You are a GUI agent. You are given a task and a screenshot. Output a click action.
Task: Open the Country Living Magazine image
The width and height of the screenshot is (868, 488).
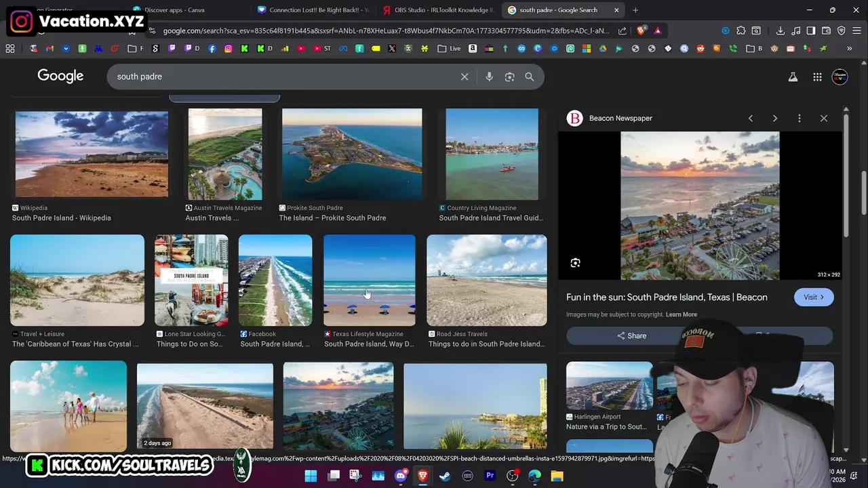pyautogui.click(x=492, y=155)
